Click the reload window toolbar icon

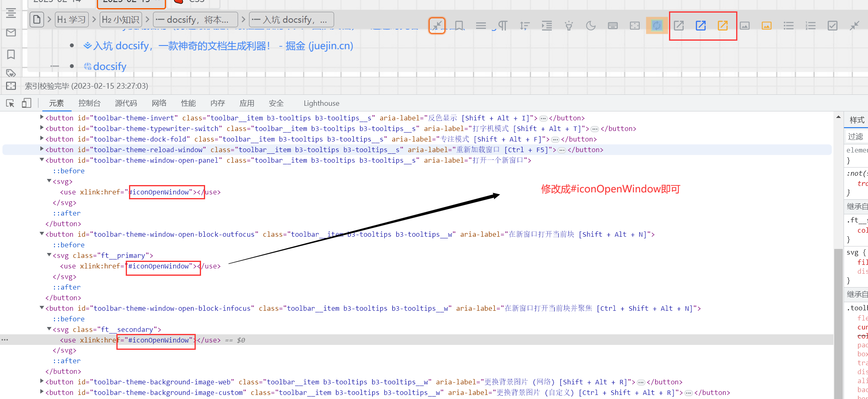point(656,26)
